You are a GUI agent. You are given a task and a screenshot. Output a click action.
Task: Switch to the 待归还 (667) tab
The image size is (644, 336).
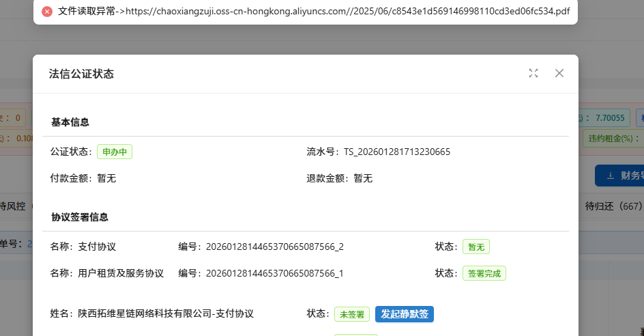coord(613,206)
